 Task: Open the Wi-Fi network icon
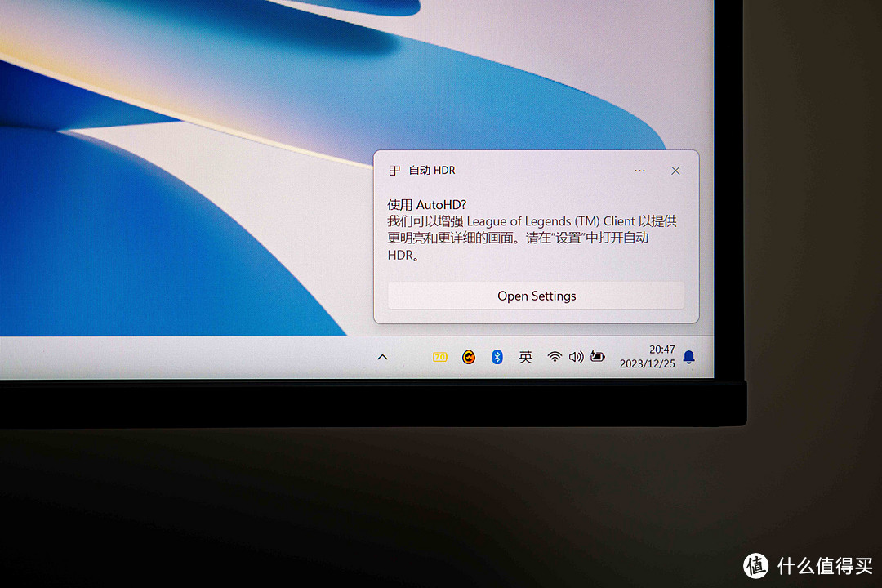point(555,357)
